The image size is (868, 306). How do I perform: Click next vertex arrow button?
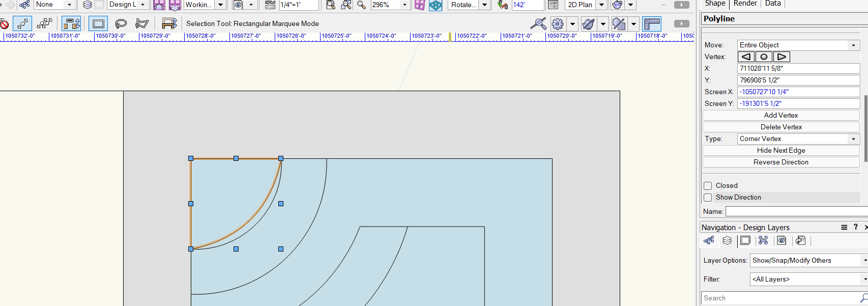[782, 57]
